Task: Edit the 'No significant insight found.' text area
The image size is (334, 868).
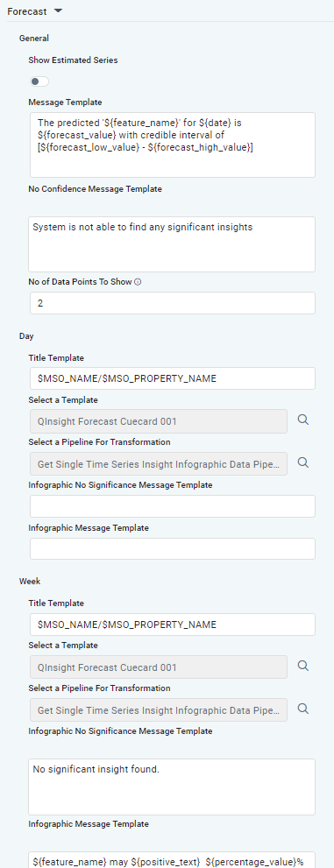Action: point(173,787)
